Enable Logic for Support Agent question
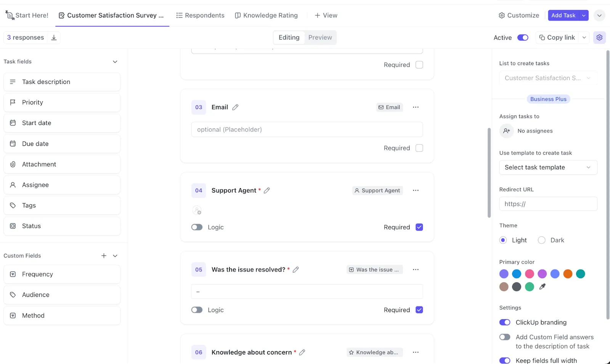Viewport: 610px width, 364px height. 197,227
